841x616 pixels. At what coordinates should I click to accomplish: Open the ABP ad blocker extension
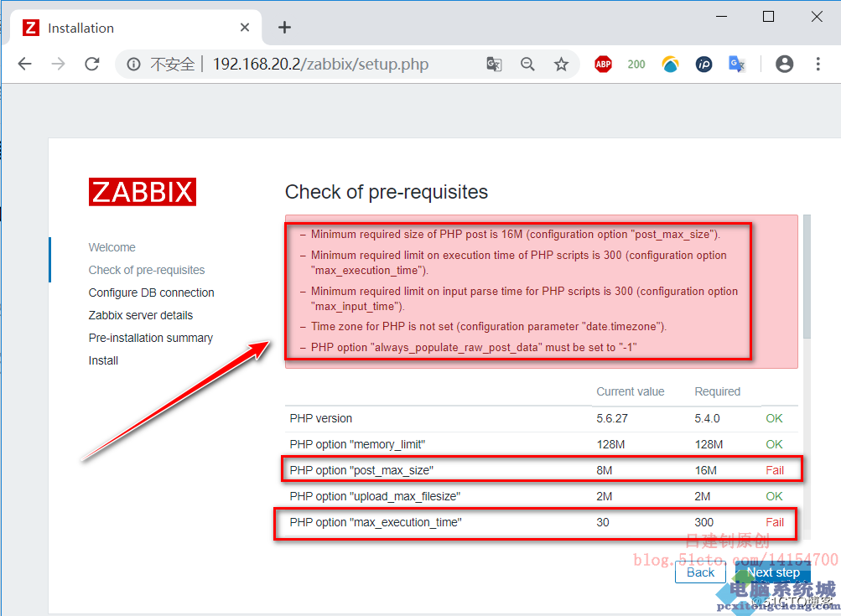click(x=604, y=65)
